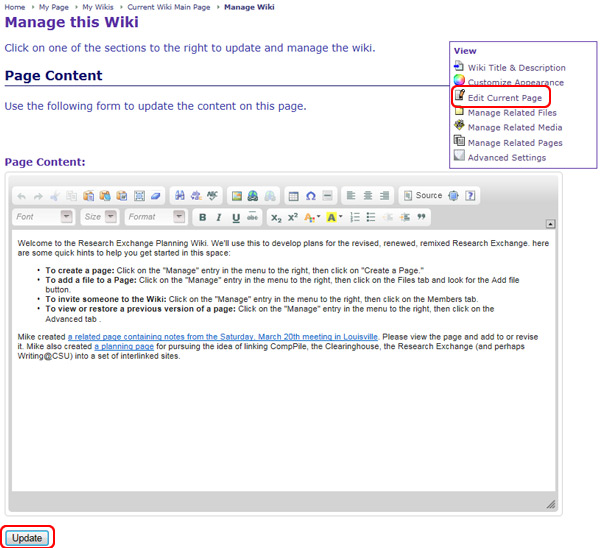This screenshot has width=600, height=548.
Task: Click the Source view button
Action: (x=423, y=196)
